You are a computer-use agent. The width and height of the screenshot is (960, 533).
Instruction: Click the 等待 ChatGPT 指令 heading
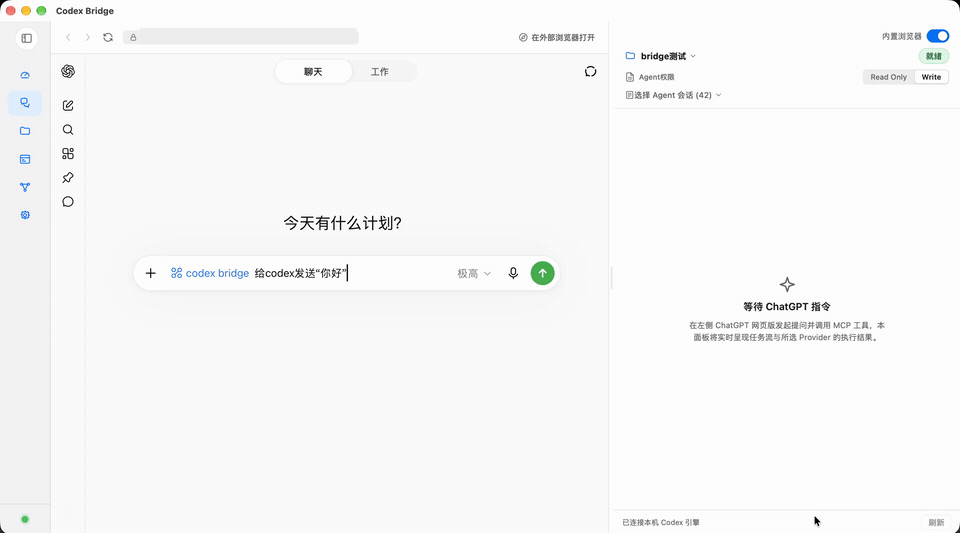pyautogui.click(x=787, y=307)
